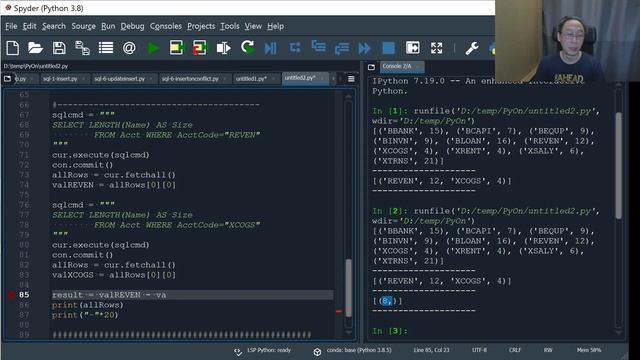Click the In [3] console prompt

coord(389,331)
